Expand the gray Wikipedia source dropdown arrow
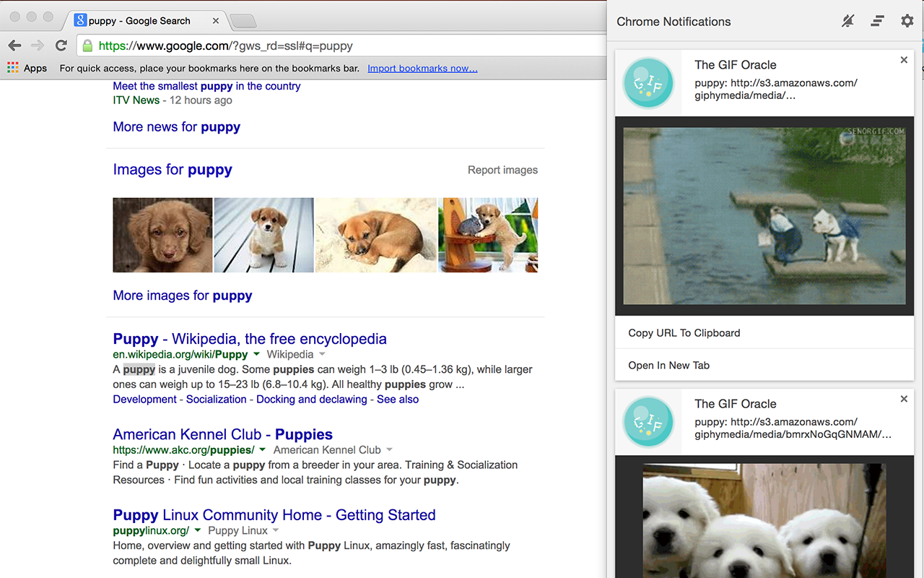The width and height of the screenshot is (924, 578). click(x=322, y=355)
